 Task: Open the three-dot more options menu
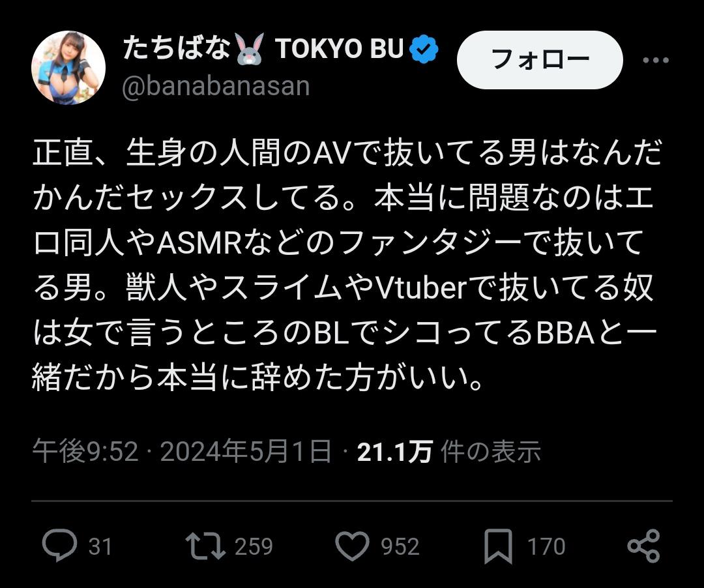656,60
